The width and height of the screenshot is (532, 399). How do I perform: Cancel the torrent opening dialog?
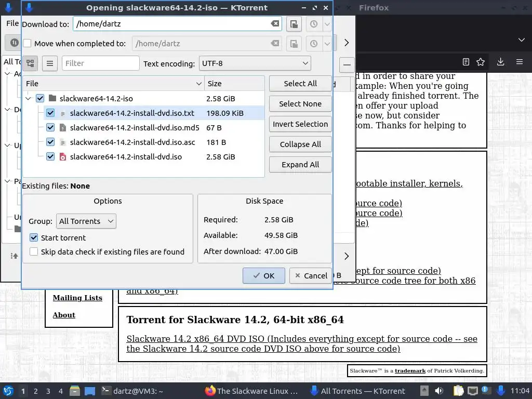pyautogui.click(x=311, y=275)
